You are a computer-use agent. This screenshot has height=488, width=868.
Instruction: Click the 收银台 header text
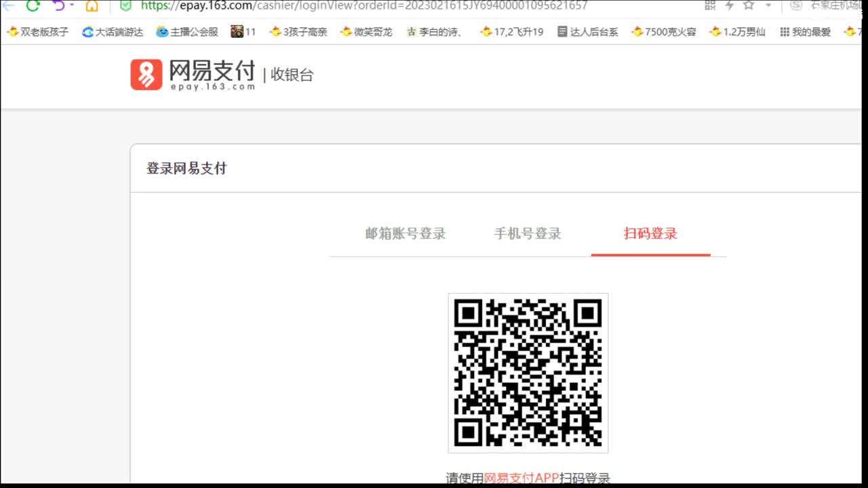(x=292, y=75)
